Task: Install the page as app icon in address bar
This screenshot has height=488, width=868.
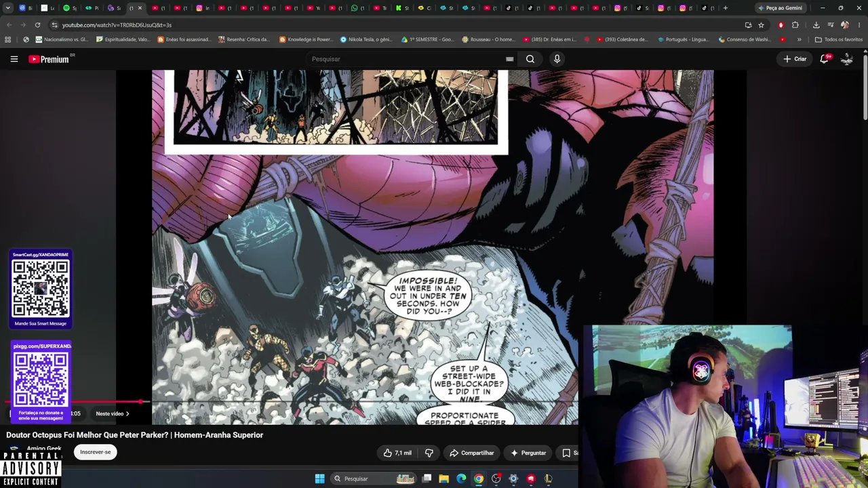Action: [x=748, y=25]
